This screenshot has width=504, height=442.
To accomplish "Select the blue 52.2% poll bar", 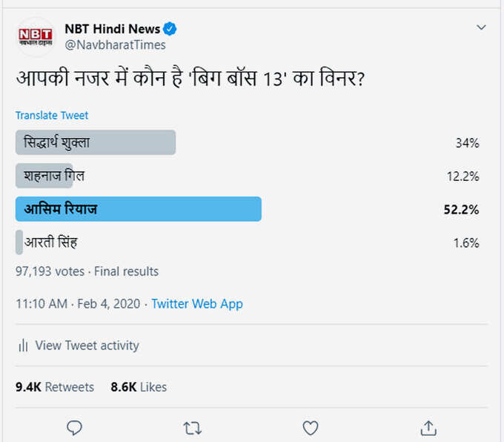I will 139,209.
